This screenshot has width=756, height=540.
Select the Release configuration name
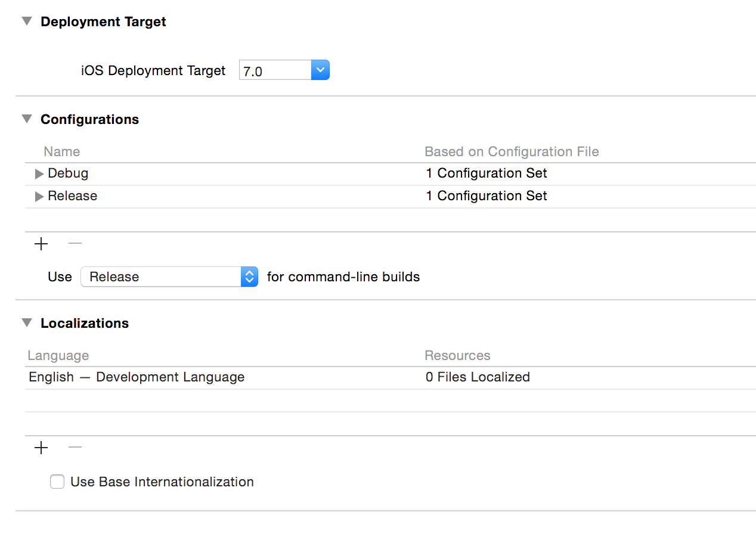point(72,196)
